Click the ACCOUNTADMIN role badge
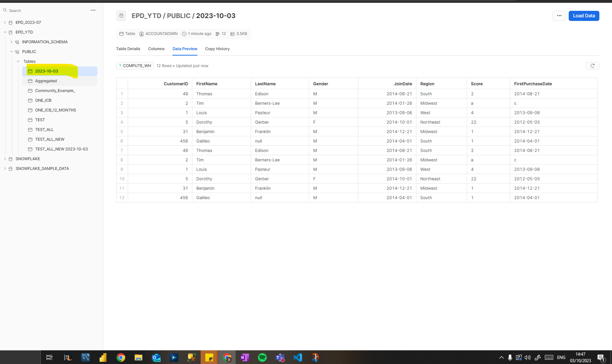The width and height of the screenshot is (612, 364). pyautogui.click(x=158, y=34)
